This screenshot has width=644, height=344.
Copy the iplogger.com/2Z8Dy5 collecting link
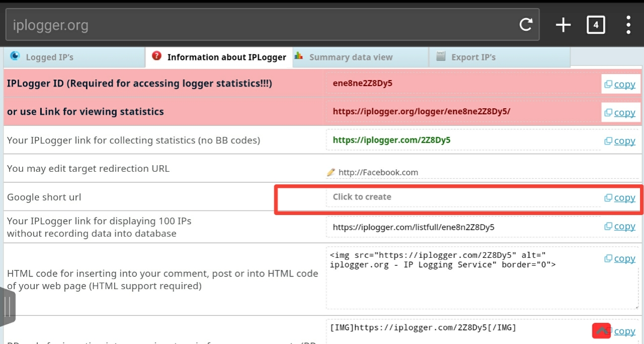coord(624,141)
